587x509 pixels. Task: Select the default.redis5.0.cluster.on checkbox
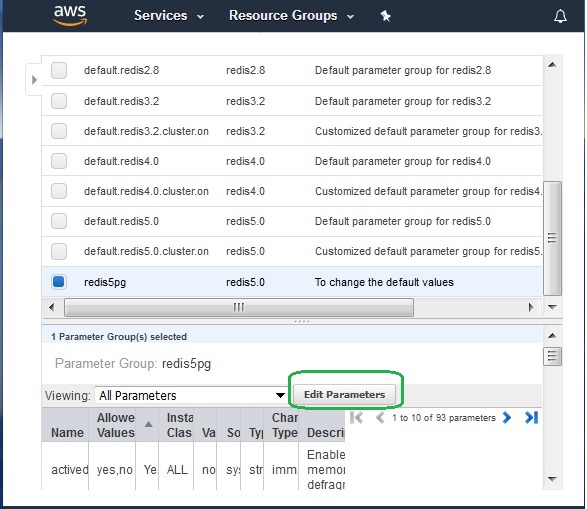59,251
